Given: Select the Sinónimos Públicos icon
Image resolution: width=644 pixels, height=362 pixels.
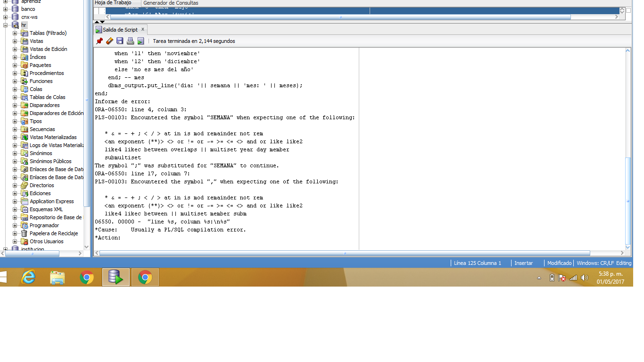Looking at the screenshot, I should tap(25, 161).
